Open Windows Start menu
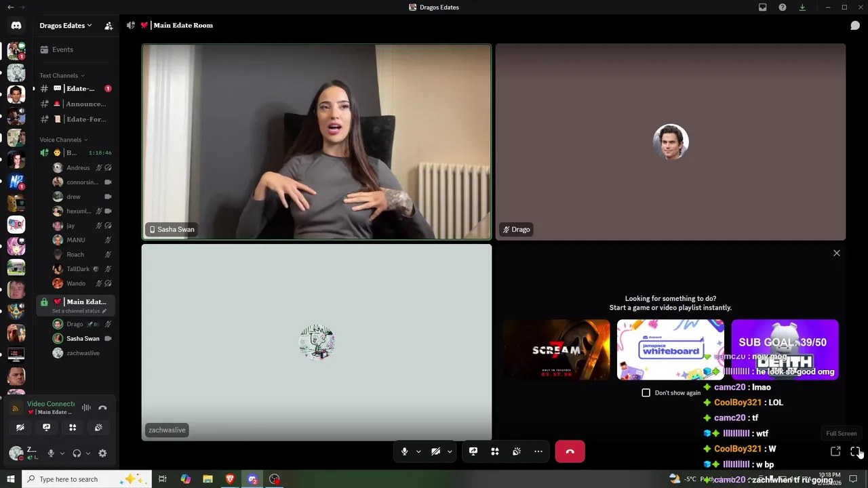868x488 pixels. pyautogui.click(x=11, y=479)
